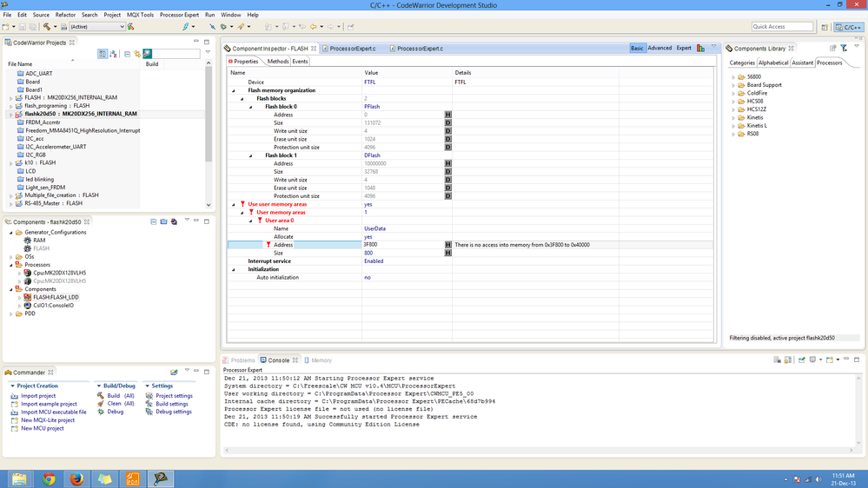Screen dimensions: 868x488
Task: Click Collapse All icon in CodeWarrior Projects
Action: coord(128,54)
